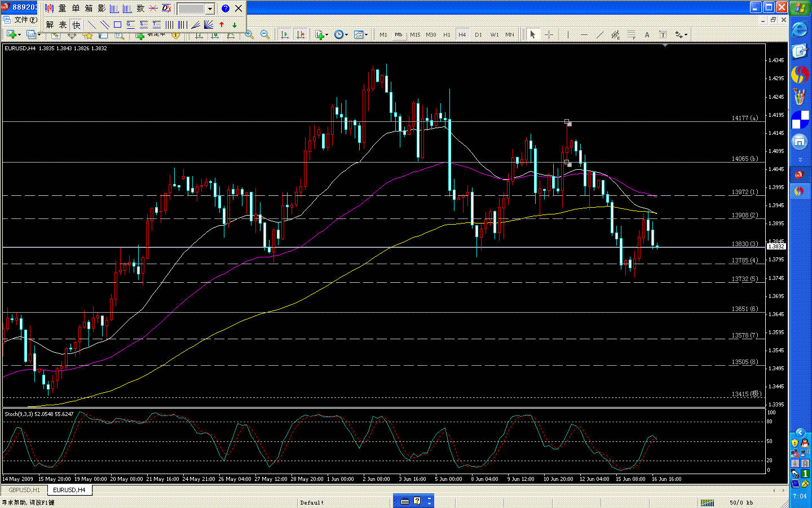Screen dimensions: 812x508
Task: Select the Fibonacci retracement tool
Action: [x=631, y=34]
